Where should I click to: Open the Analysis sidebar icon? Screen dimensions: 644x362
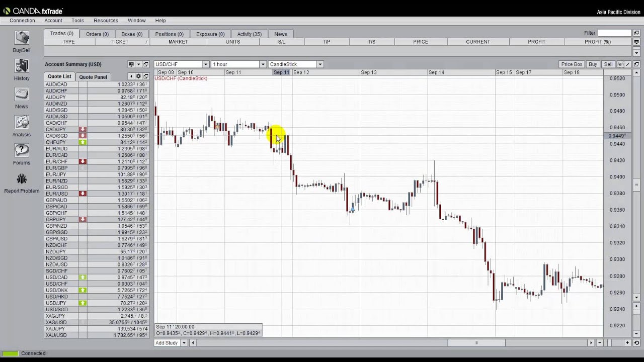pyautogui.click(x=22, y=122)
